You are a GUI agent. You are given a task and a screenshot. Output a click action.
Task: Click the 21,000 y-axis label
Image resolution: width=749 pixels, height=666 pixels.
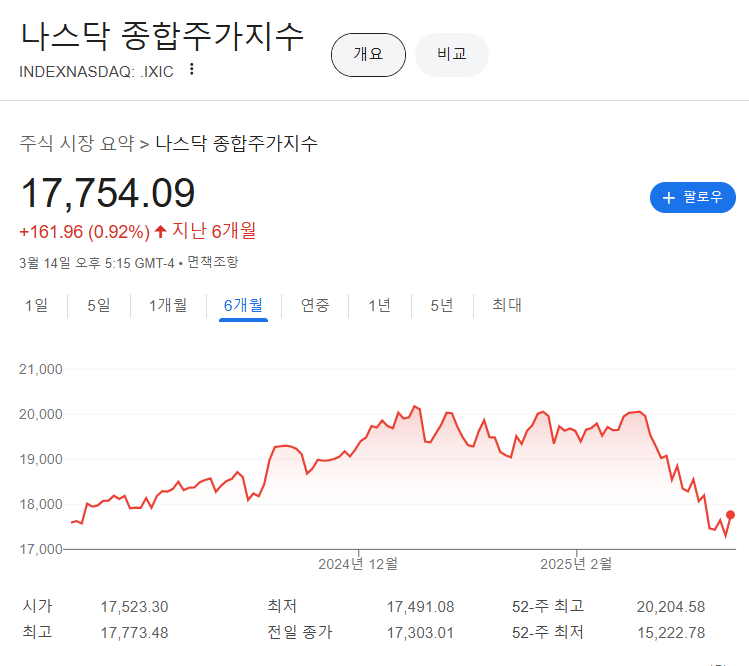[x=41, y=369]
